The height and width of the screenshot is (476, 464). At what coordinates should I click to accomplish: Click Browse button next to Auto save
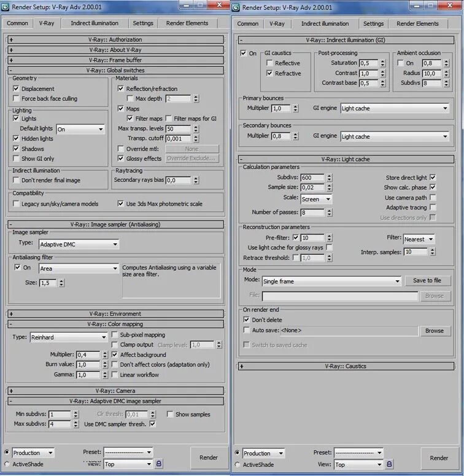[x=435, y=331]
